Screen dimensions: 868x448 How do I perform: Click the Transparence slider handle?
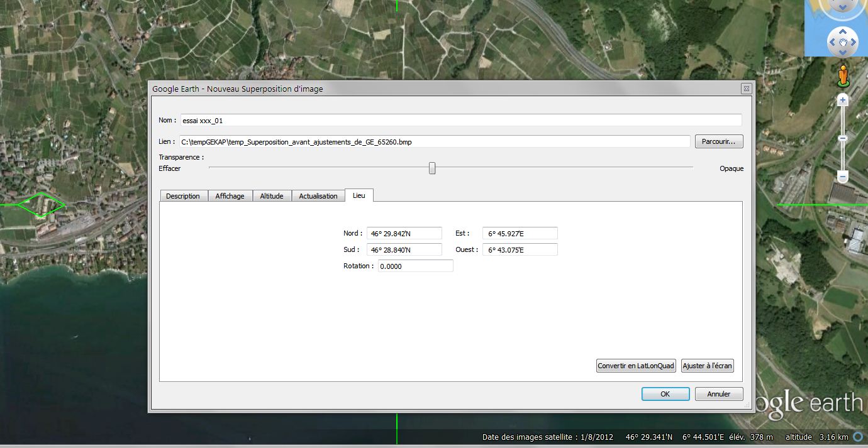[x=432, y=168]
